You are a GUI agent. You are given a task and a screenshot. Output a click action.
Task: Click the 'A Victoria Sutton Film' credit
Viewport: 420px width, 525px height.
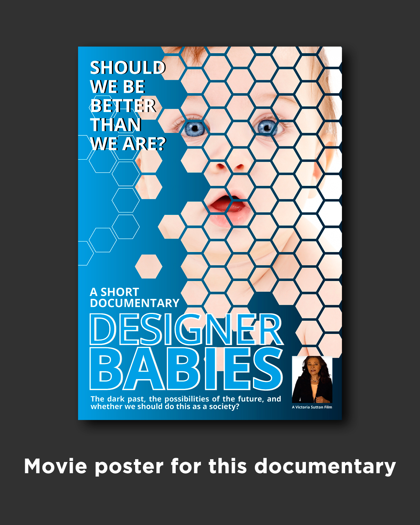point(312,407)
